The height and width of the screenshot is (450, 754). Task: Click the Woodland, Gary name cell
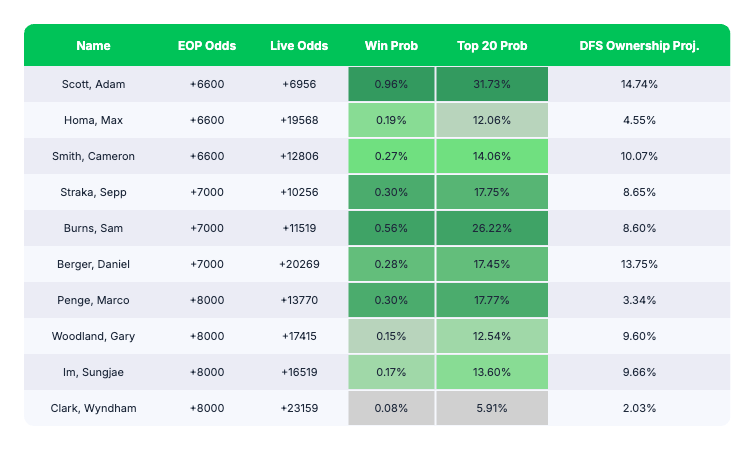pyautogui.click(x=93, y=336)
